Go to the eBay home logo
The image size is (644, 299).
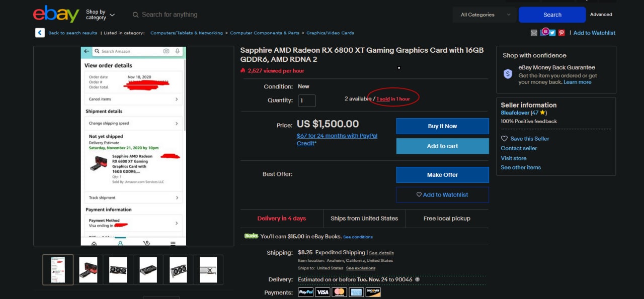click(56, 14)
